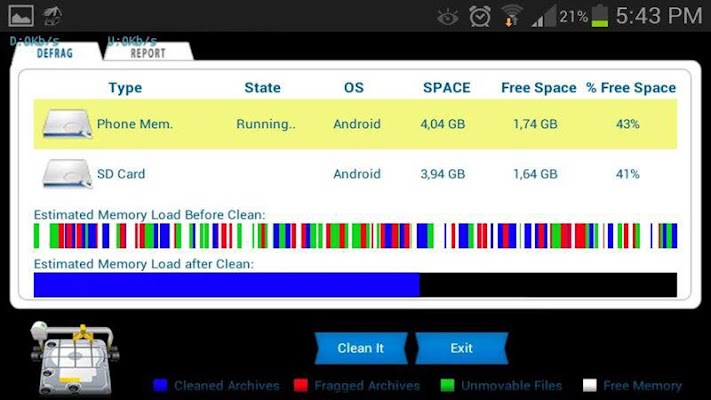Tap the battery indicator icon
This screenshot has height=400, width=711.
599,16
